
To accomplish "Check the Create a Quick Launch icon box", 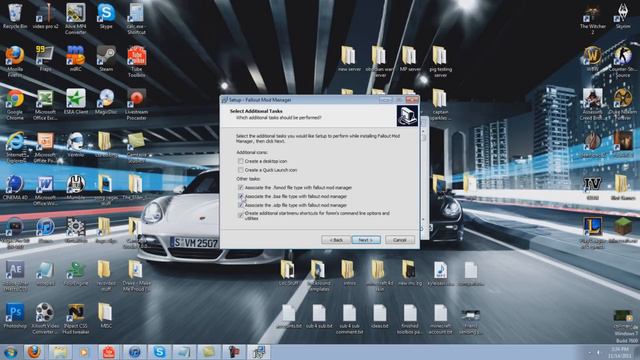I will click(x=240, y=170).
